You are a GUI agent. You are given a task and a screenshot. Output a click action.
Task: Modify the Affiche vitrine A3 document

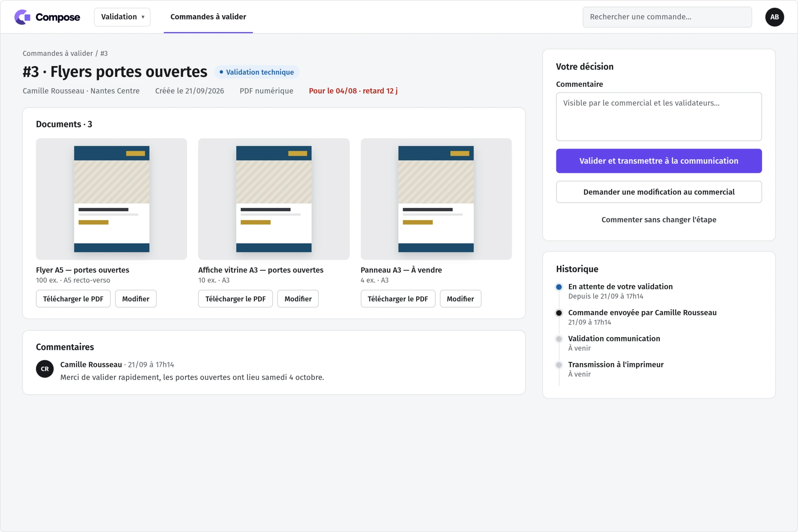pyautogui.click(x=298, y=299)
